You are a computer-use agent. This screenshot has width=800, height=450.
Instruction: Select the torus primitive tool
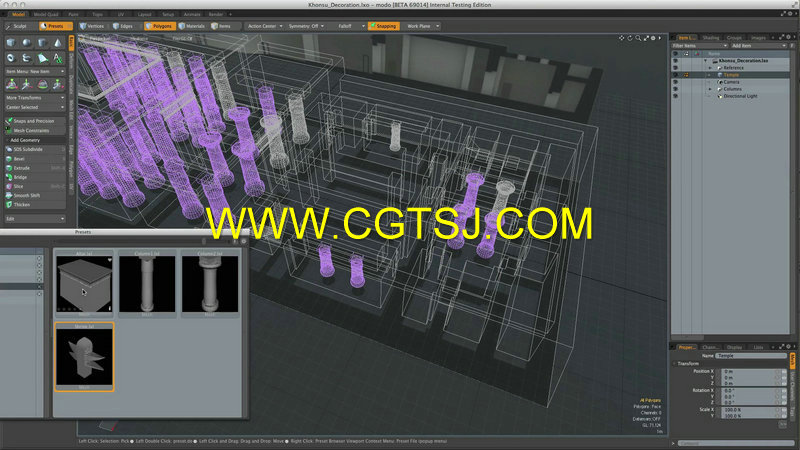point(11,58)
